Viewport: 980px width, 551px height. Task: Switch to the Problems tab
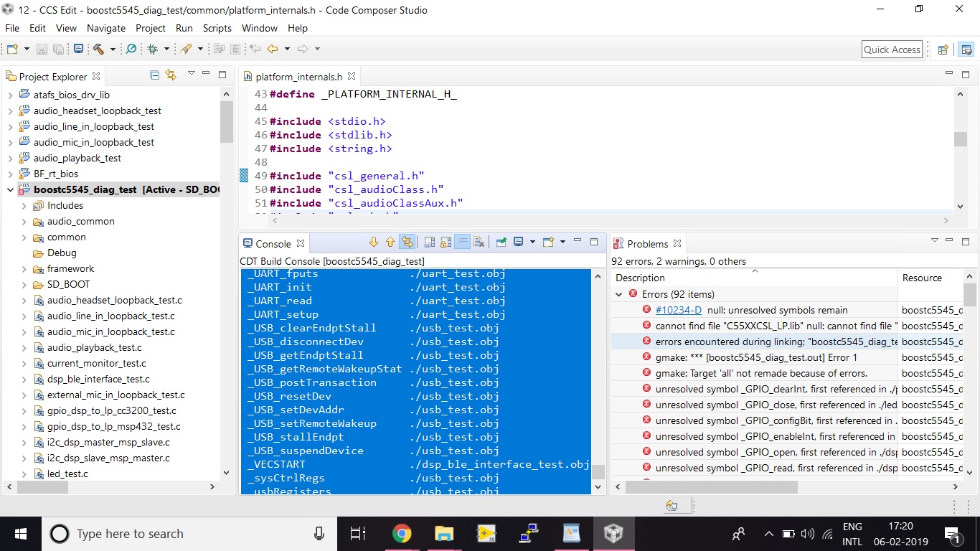(647, 244)
